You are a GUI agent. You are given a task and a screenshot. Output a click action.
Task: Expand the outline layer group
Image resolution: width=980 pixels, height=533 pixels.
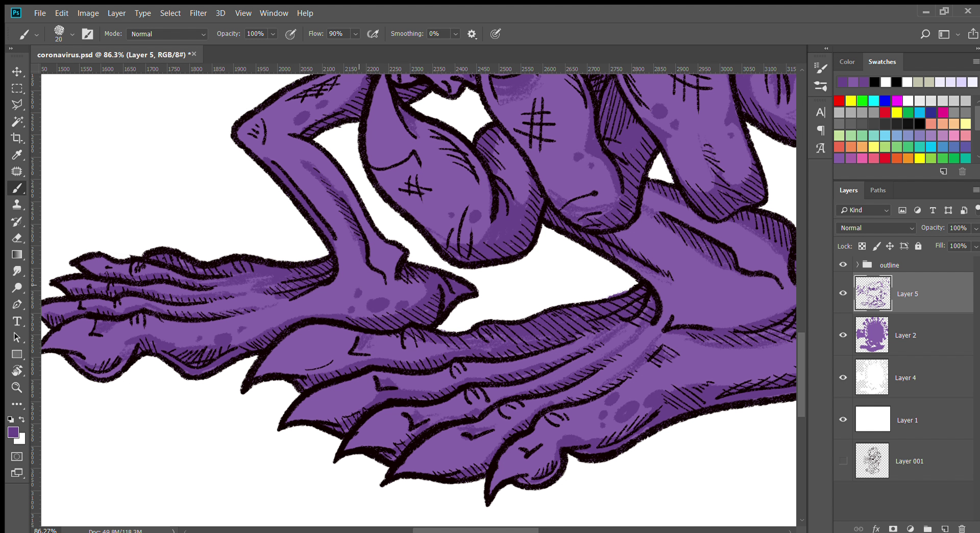click(x=857, y=264)
